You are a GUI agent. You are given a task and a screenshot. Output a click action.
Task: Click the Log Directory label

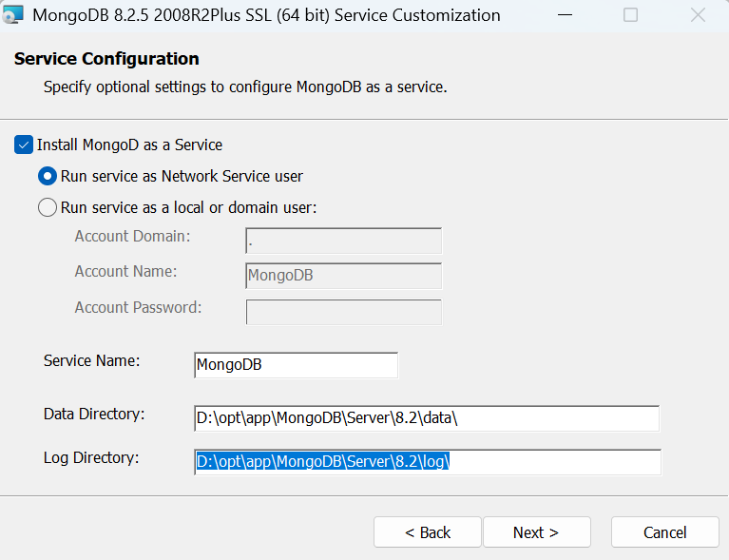pos(91,457)
